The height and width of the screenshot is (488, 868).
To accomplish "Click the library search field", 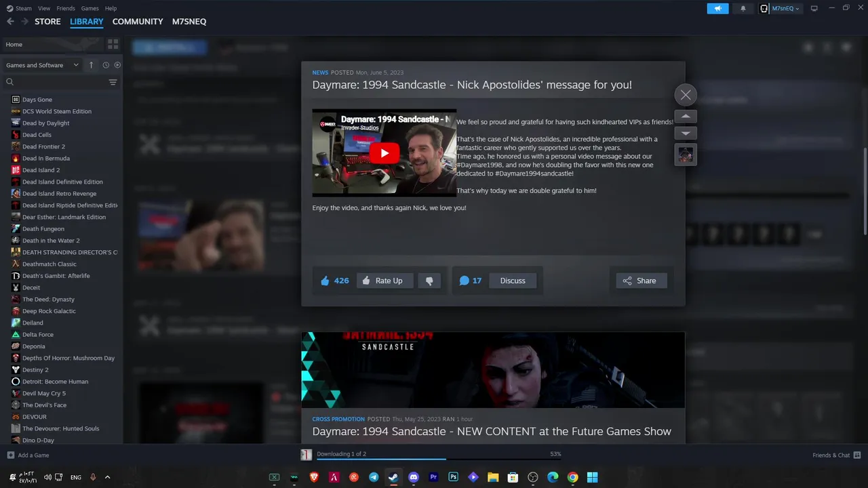I will tap(54, 82).
